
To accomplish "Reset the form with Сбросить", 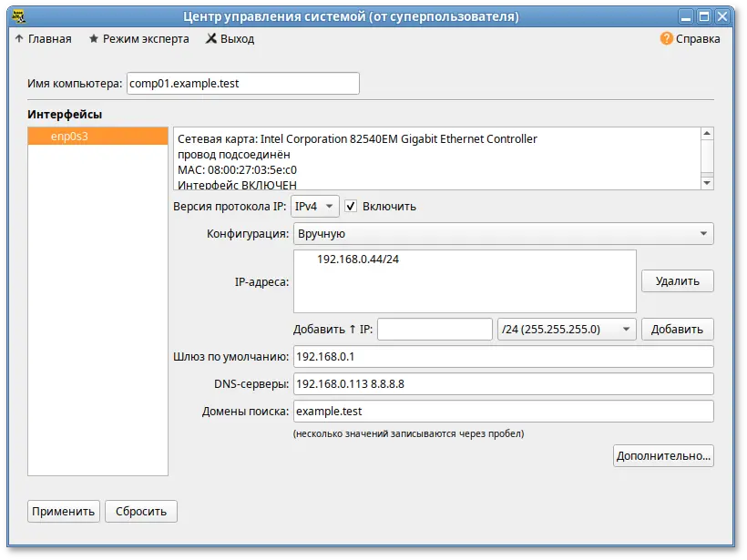I will coord(140,511).
